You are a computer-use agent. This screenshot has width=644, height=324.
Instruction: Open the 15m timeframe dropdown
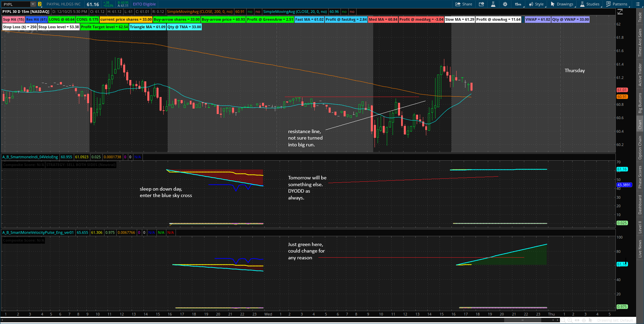518,4
